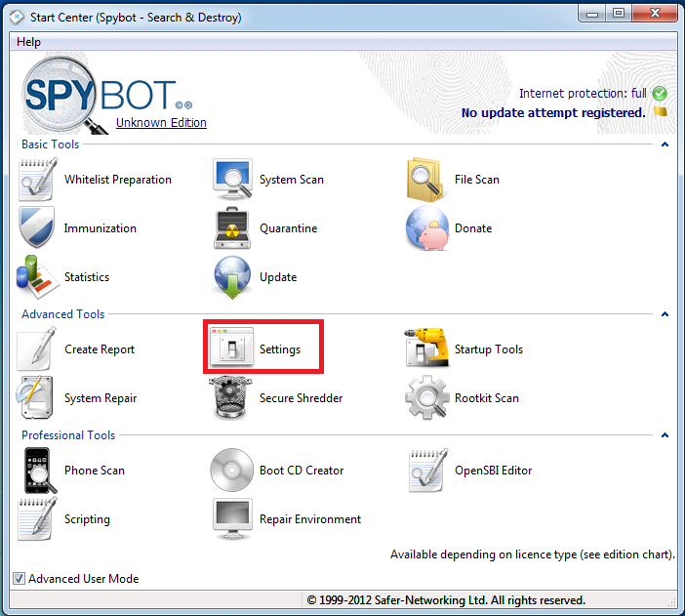Maximize the Start Center window

click(x=619, y=14)
